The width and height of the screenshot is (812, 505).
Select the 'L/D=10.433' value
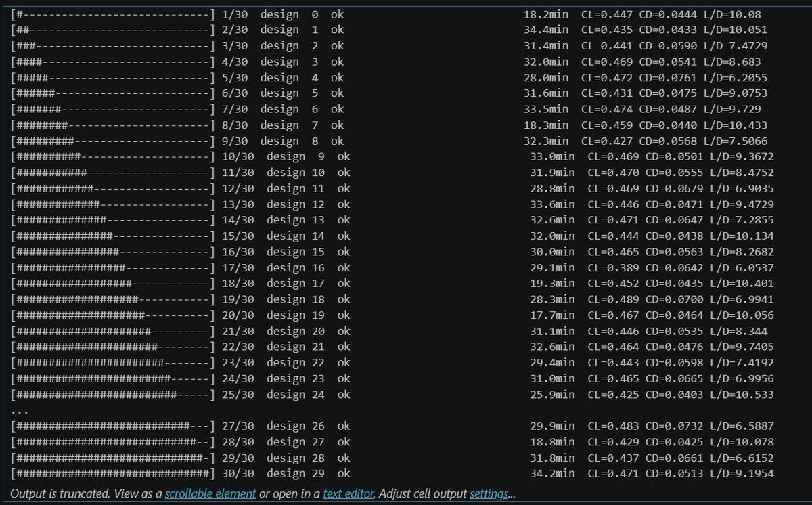coord(735,125)
